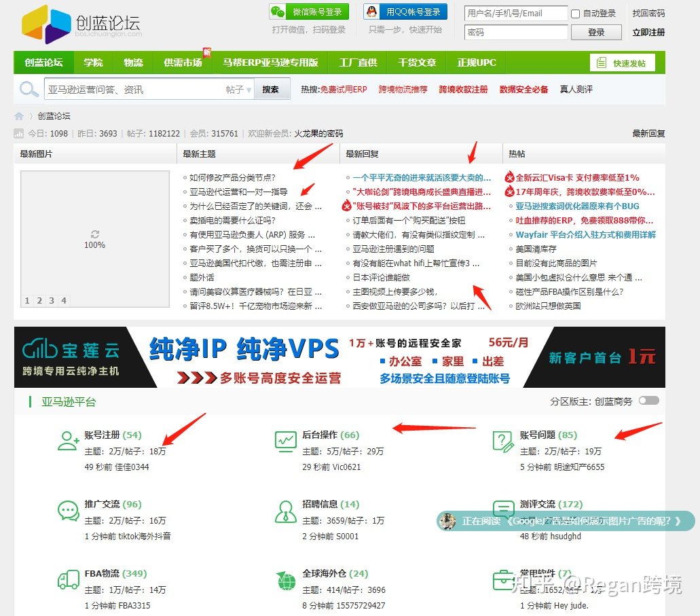Viewport: 700px width, 616px height.
Task: Click the home icon in the breadcrumb
Action: [x=19, y=115]
